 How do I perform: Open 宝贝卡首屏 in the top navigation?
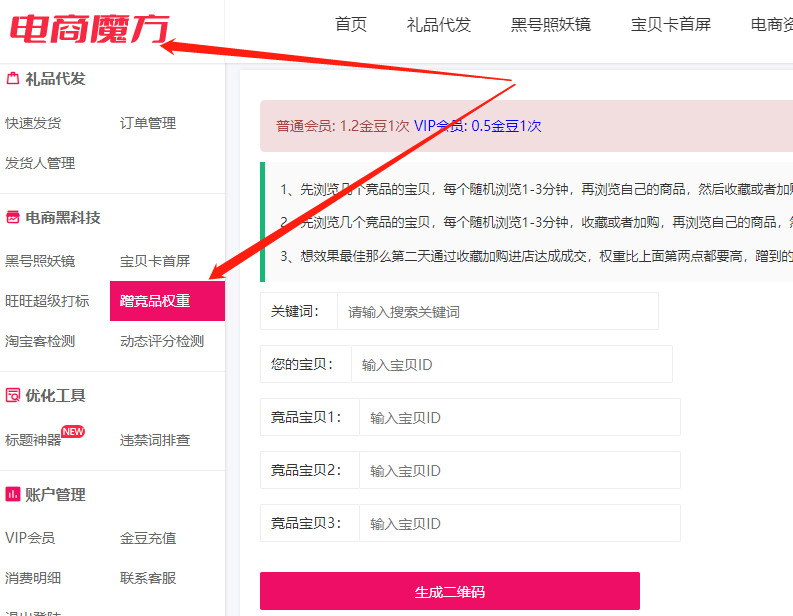(x=671, y=24)
